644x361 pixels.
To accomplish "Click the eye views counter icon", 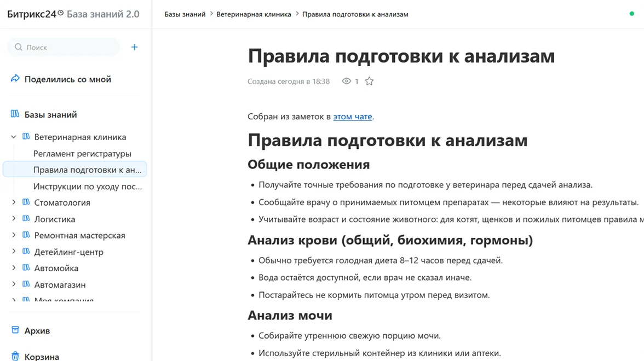I will pyautogui.click(x=347, y=81).
